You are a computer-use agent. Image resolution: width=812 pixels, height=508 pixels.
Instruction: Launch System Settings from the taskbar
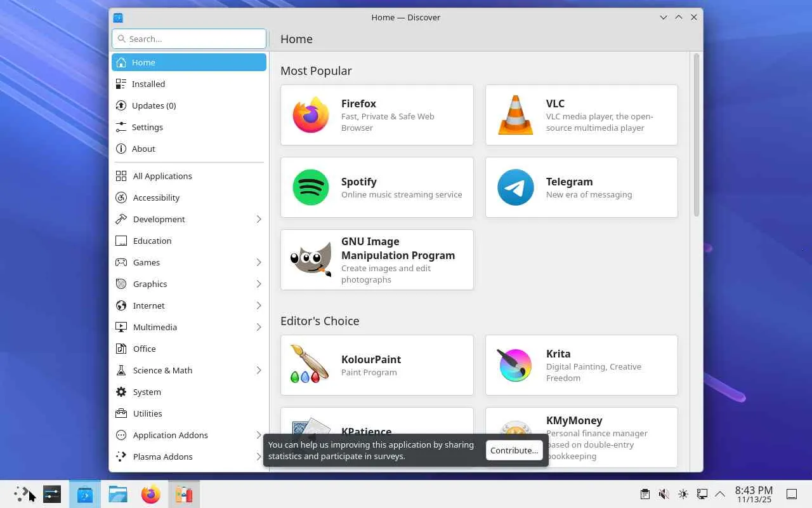pyautogui.click(x=52, y=494)
